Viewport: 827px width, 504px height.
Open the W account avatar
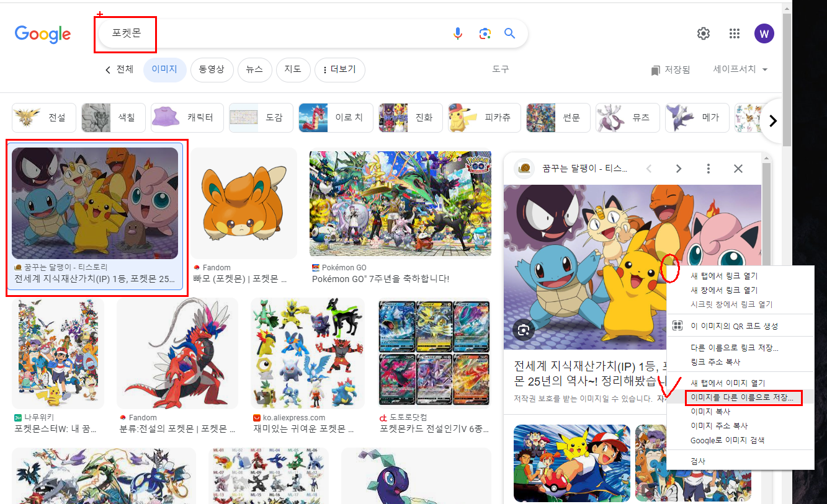coord(764,33)
